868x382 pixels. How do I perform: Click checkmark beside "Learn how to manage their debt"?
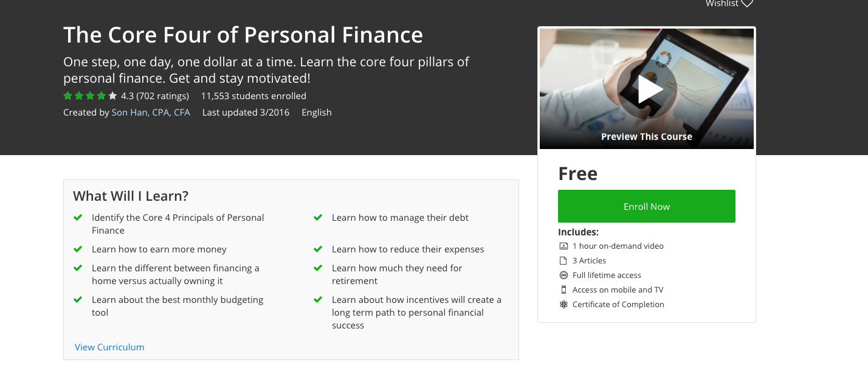[318, 218]
